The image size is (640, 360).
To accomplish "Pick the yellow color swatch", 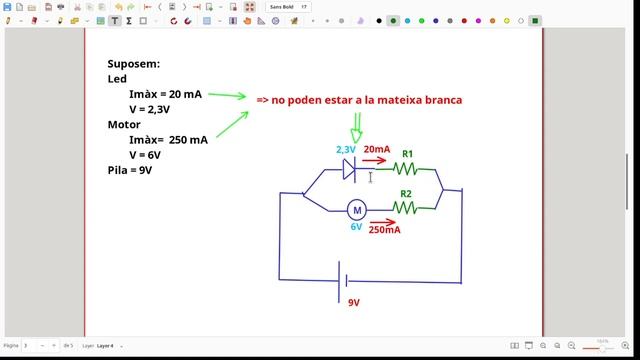I will click(x=507, y=21).
